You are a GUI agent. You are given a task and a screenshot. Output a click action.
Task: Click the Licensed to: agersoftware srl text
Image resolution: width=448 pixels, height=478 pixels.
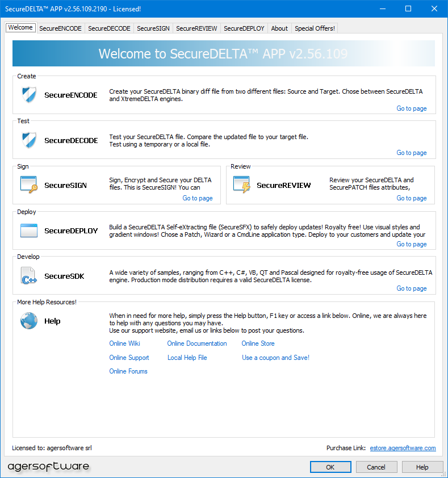click(52, 448)
